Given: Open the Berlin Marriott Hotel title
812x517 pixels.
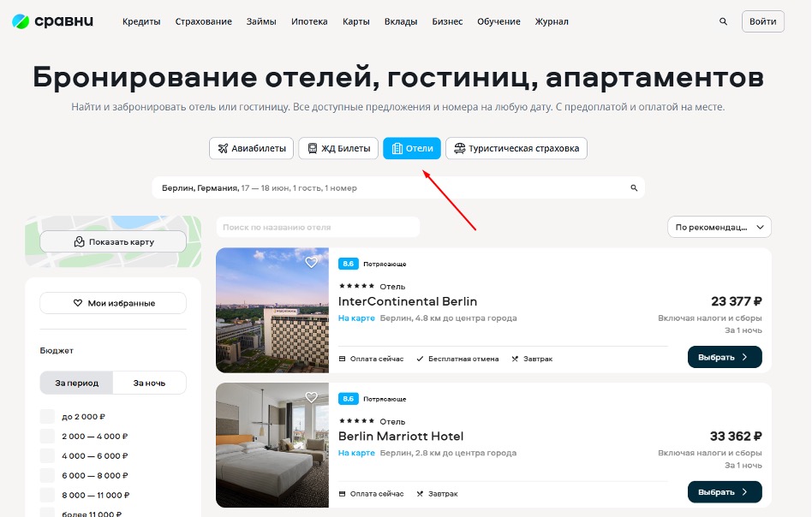Looking at the screenshot, I should pyautogui.click(x=401, y=437).
